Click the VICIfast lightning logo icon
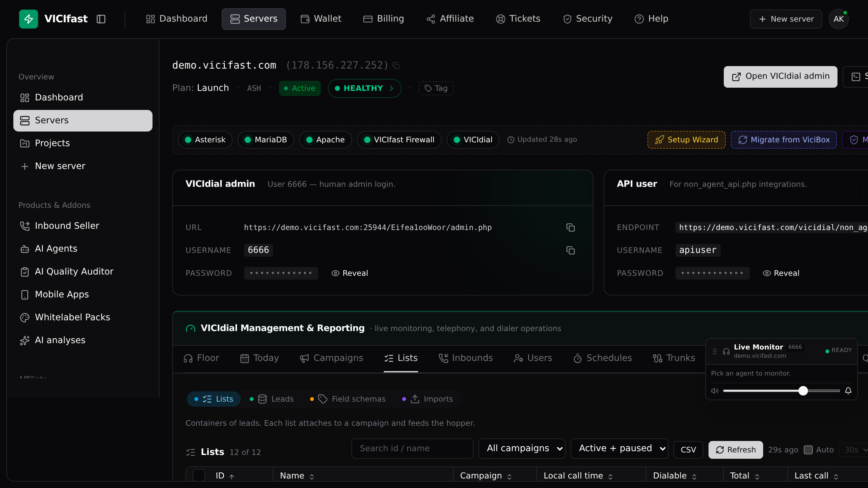This screenshot has height=488, width=868. pos(28,19)
